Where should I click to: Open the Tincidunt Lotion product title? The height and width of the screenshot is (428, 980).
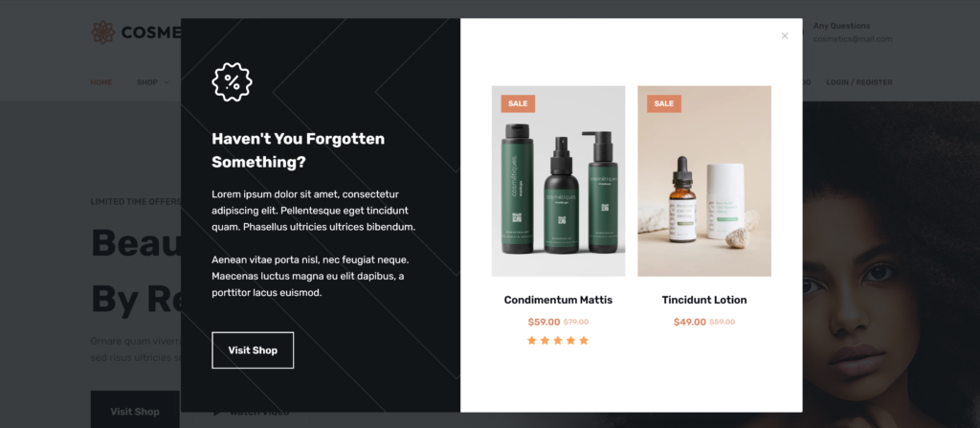pyautogui.click(x=704, y=300)
